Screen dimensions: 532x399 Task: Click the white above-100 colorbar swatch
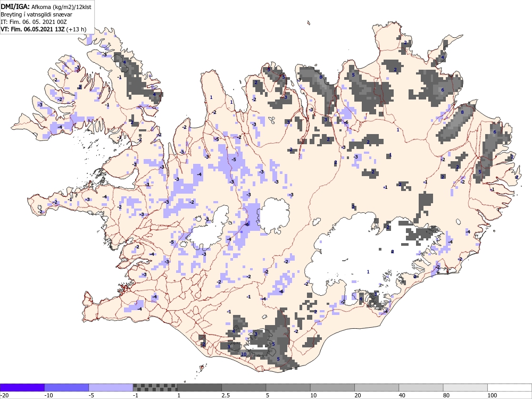tap(510, 387)
